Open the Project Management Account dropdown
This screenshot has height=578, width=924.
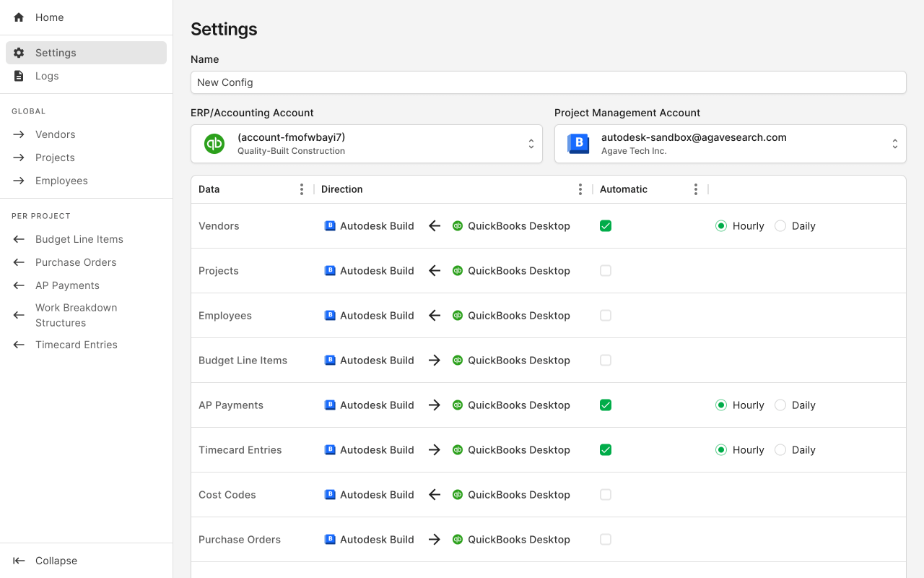coord(731,144)
